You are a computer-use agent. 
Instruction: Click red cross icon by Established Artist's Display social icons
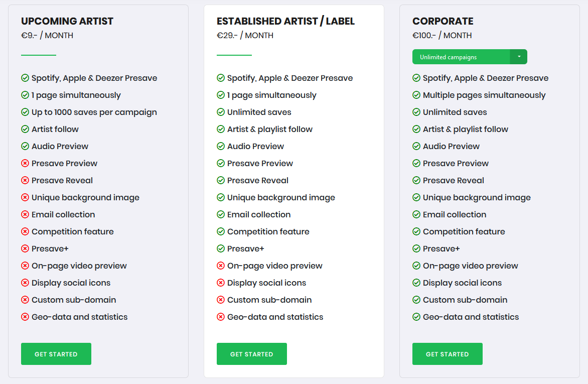[x=221, y=283]
